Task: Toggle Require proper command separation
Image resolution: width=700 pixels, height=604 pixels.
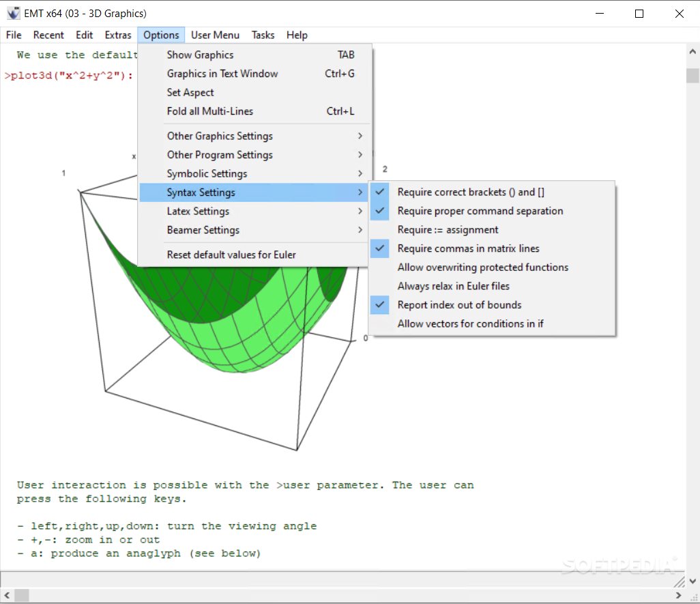Action: 492,211
